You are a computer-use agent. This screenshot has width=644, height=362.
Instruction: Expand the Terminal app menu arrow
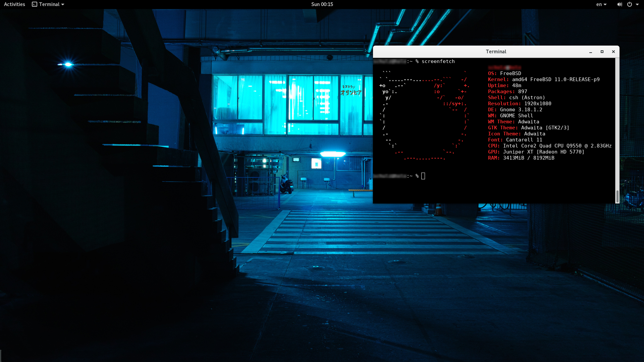click(x=63, y=4)
